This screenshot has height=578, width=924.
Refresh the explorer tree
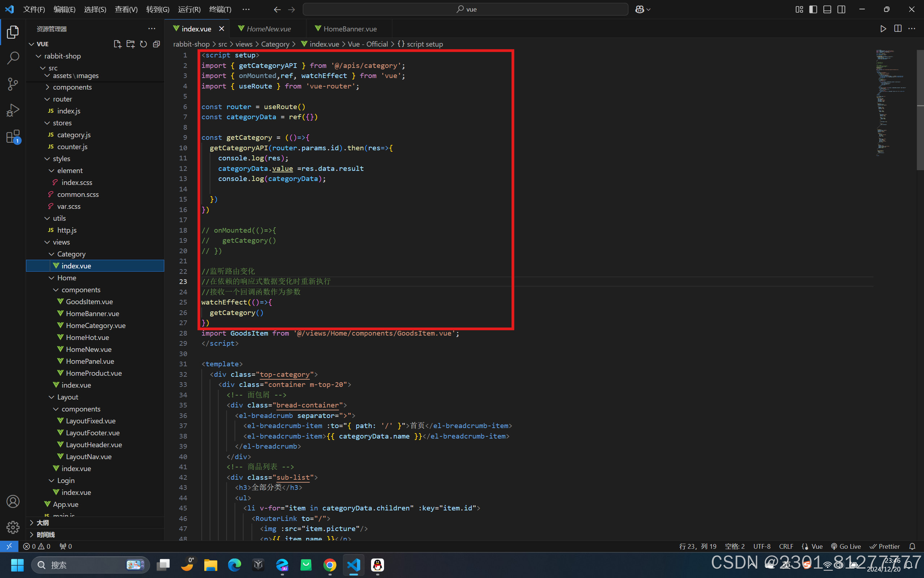click(144, 44)
